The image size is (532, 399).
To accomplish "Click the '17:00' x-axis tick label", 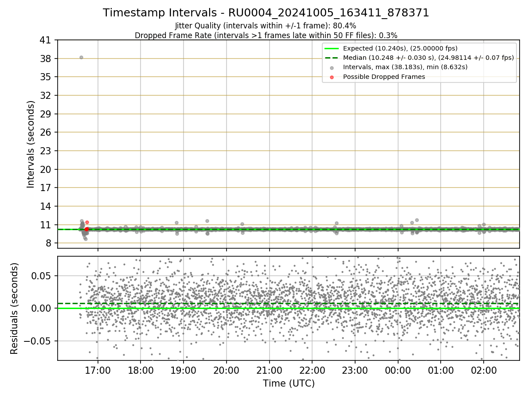I will tap(98, 370).
